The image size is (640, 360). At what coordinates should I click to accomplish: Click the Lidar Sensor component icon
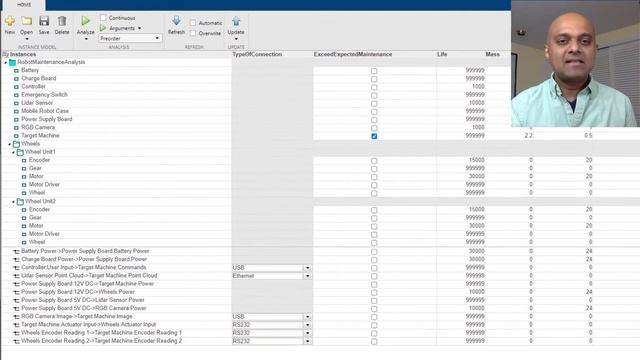(16, 103)
